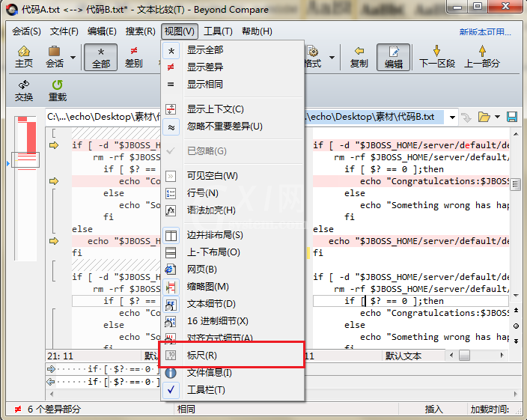
Task: Click the 复制 copy arrow toolbar icon
Action: coord(359,57)
